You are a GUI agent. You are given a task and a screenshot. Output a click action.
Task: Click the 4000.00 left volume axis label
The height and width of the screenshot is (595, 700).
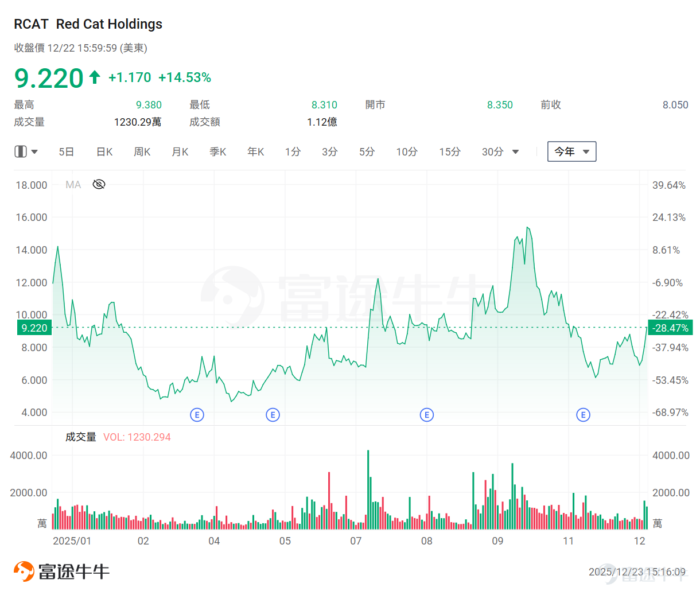point(29,456)
